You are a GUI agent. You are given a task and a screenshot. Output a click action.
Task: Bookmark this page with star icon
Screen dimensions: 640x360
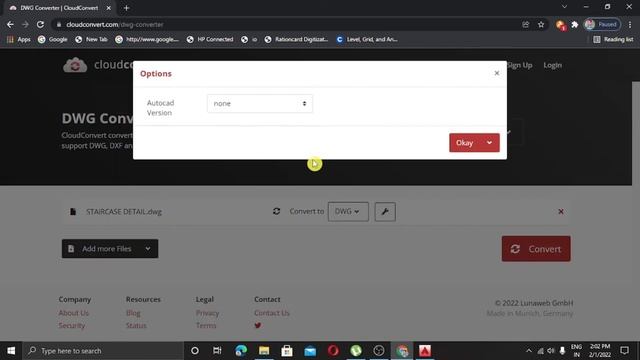[x=541, y=24]
